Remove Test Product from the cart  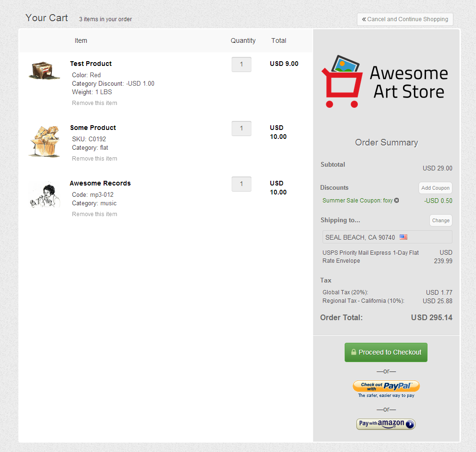click(x=95, y=103)
